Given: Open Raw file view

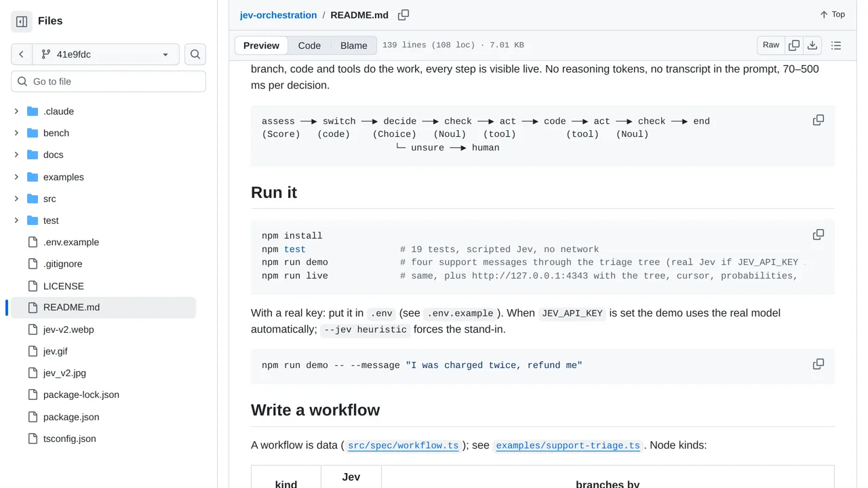Looking at the screenshot, I should (x=771, y=45).
